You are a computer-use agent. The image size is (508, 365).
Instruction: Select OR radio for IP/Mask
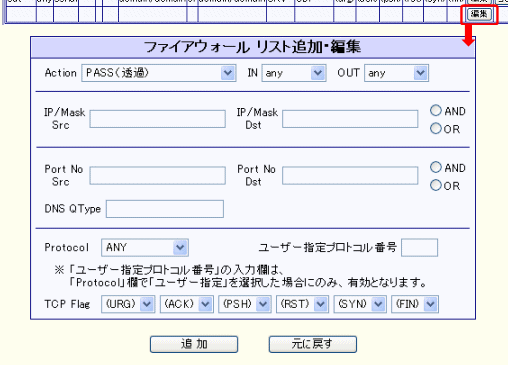(436, 128)
